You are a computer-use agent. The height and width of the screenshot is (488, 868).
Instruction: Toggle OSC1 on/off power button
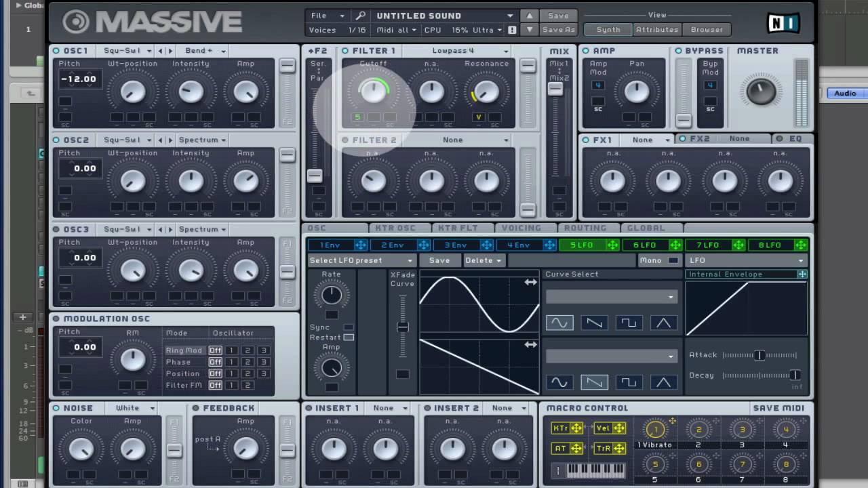click(x=56, y=51)
